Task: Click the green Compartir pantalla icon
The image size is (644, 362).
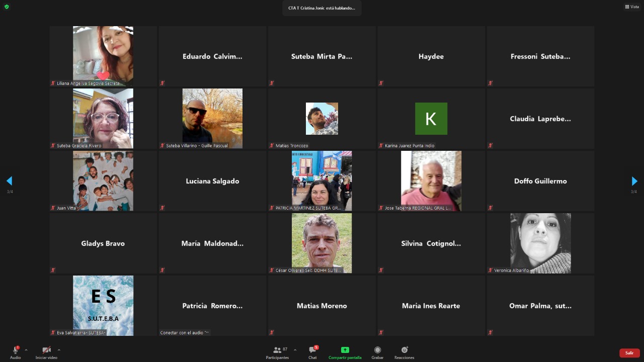Action: (345, 350)
